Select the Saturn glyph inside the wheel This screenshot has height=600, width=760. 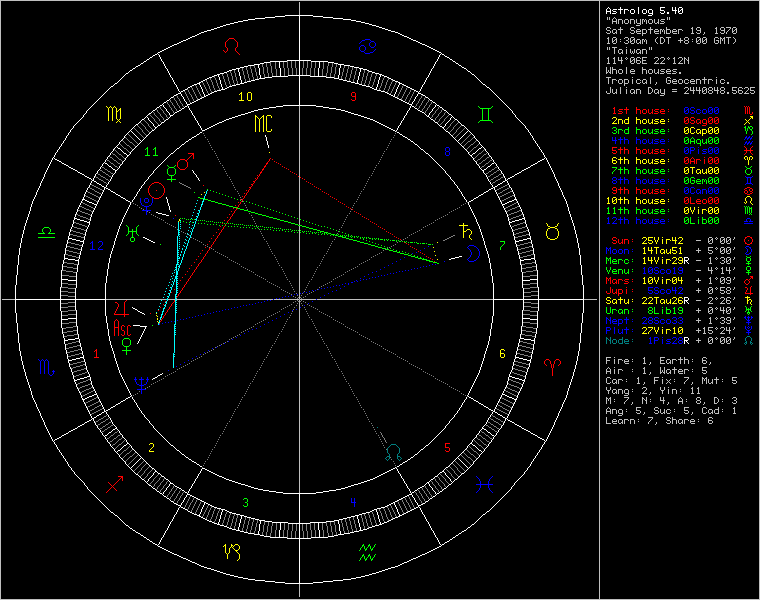coord(463,229)
